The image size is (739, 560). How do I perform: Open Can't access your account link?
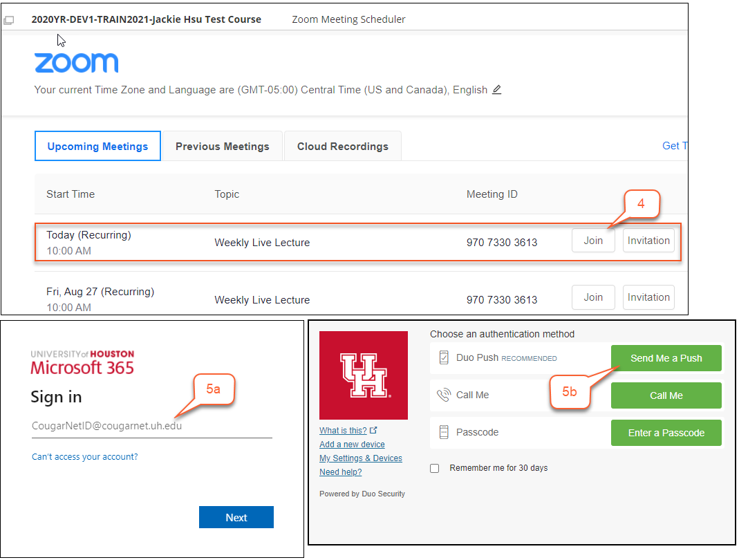coord(85,457)
